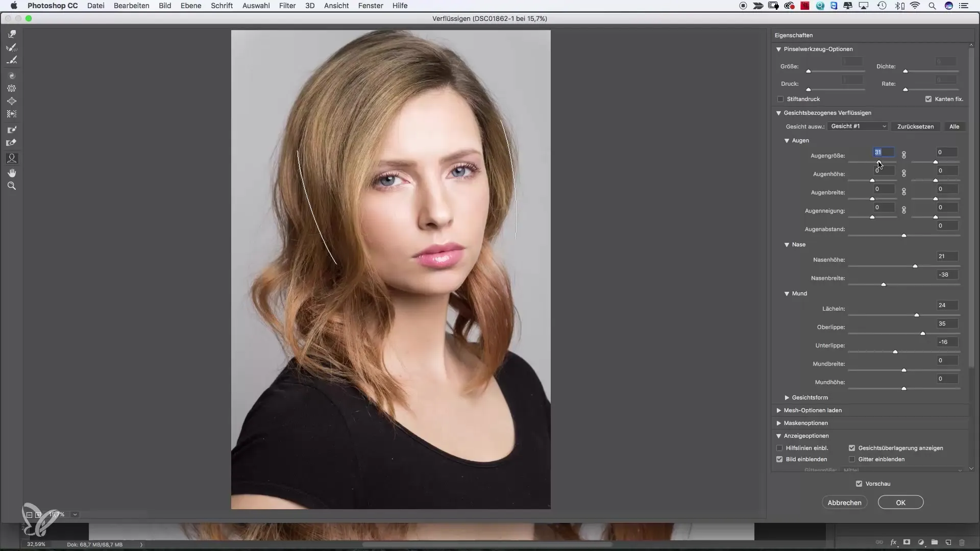Open the Ebene menu
Screen dimensions: 980x551
pyautogui.click(x=190, y=6)
